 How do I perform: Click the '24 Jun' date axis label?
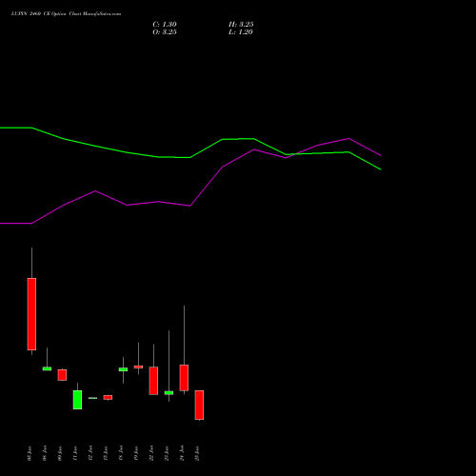pyautogui.click(x=182, y=453)
